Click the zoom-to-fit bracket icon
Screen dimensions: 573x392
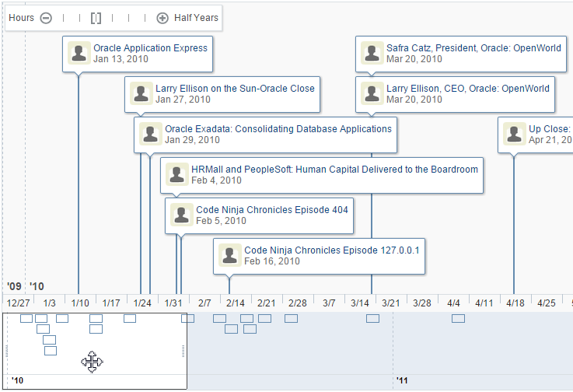click(96, 18)
